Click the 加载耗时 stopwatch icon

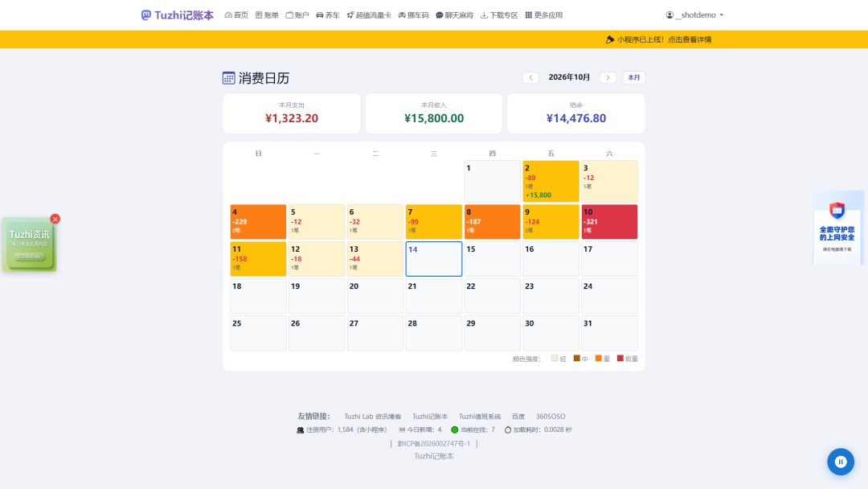pos(508,429)
